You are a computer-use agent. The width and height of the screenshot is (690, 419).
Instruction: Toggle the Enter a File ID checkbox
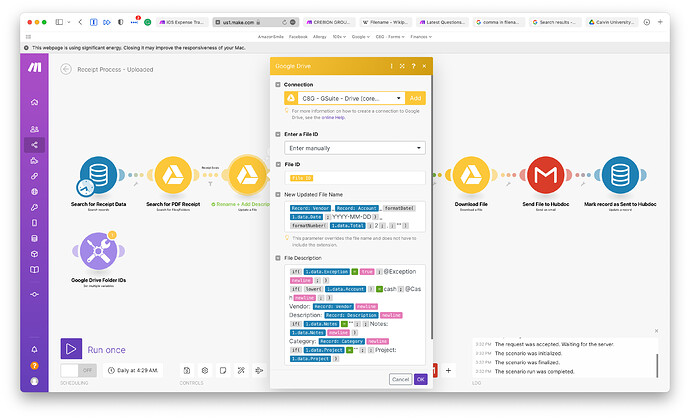278,134
